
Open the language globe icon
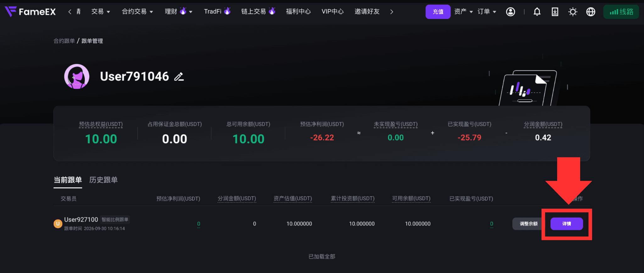(x=591, y=12)
